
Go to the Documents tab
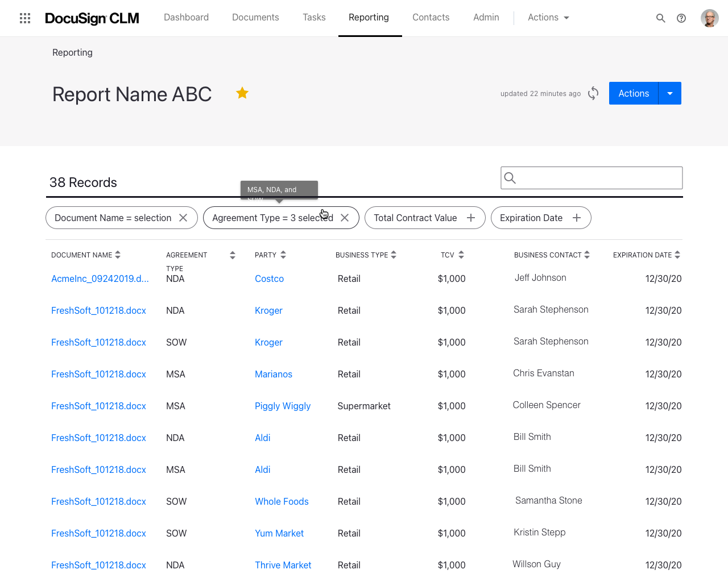click(x=255, y=18)
